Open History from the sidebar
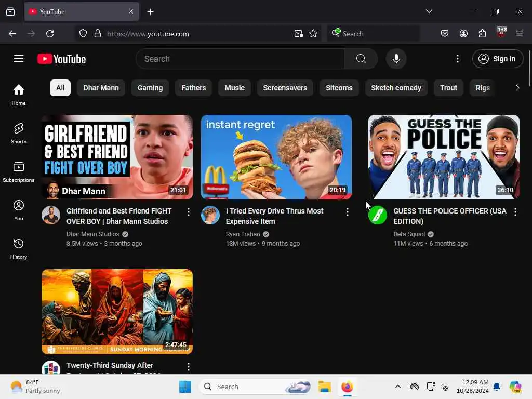Viewport: 532px width, 399px height. pyautogui.click(x=19, y=249)
